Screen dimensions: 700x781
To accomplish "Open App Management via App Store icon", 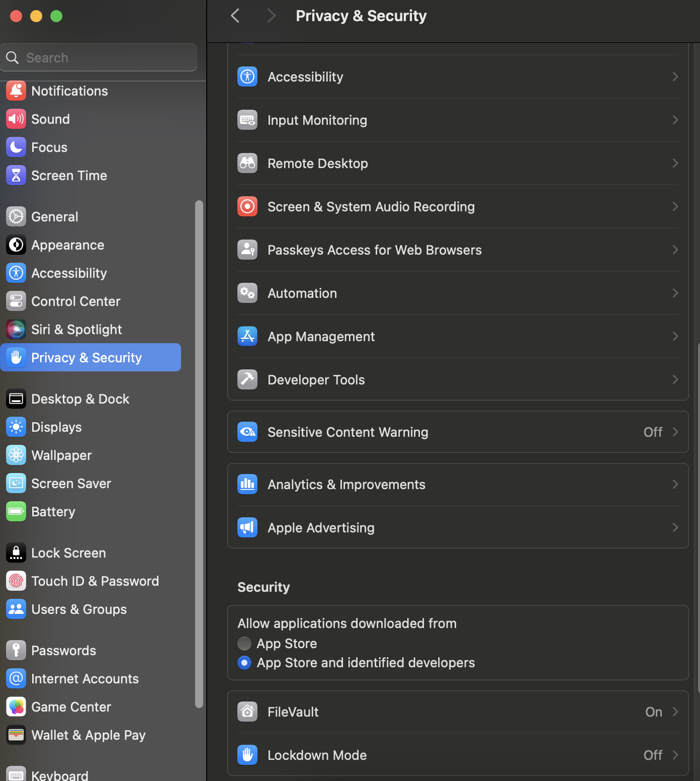I will (247, 336).
